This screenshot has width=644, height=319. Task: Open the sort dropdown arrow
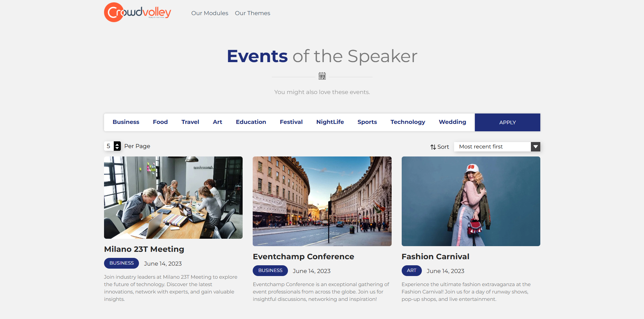click(x=536, y=147)
